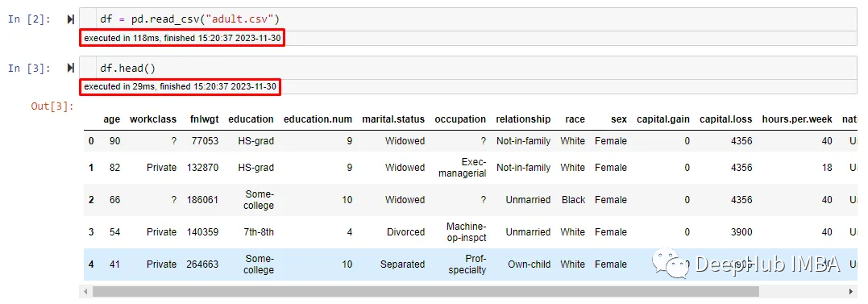The width and height of the screenshot is (868, 304).
Task: Click into the df.head() code cell
Action: (467, 68)
